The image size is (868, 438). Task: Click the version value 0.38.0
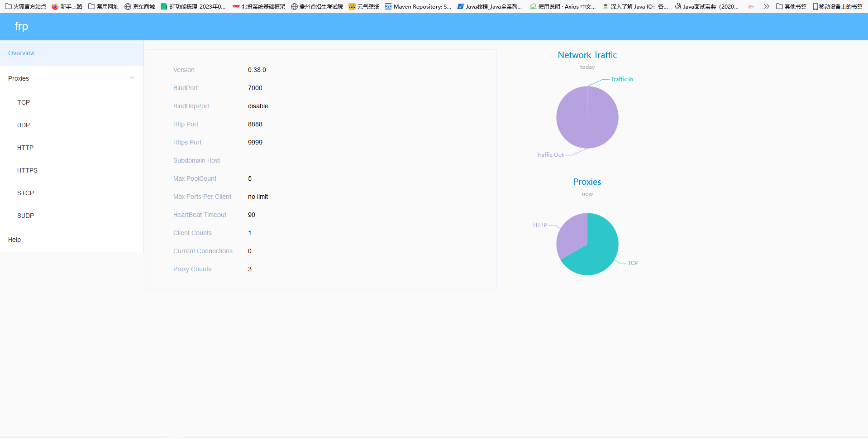[x=257, y=70]
